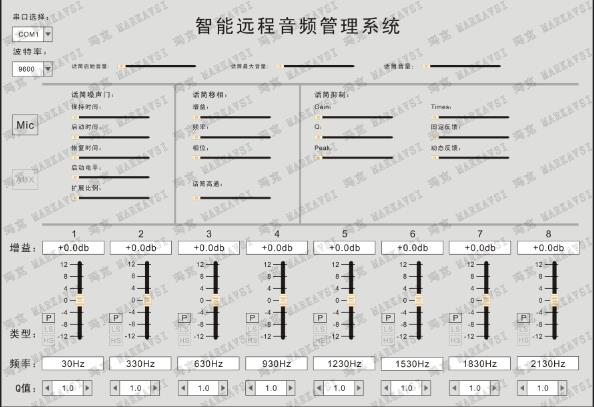Click the 1230Hz frequency field

click(344, 364)
